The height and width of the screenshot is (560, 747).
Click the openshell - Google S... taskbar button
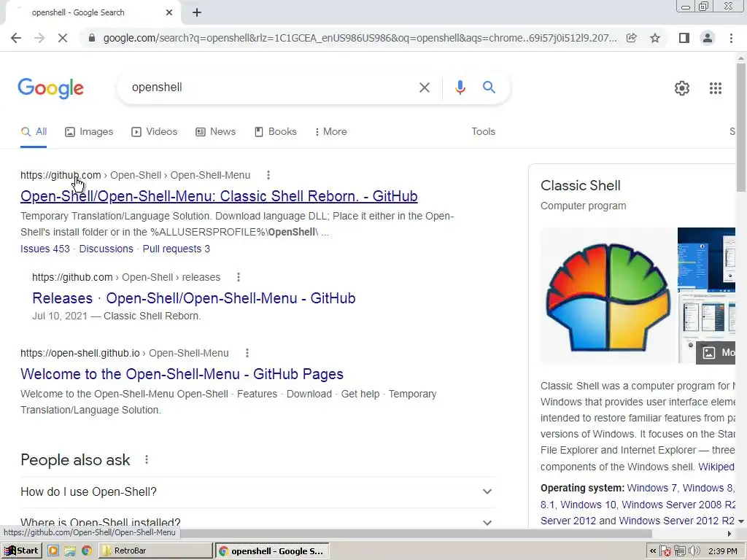272,551
